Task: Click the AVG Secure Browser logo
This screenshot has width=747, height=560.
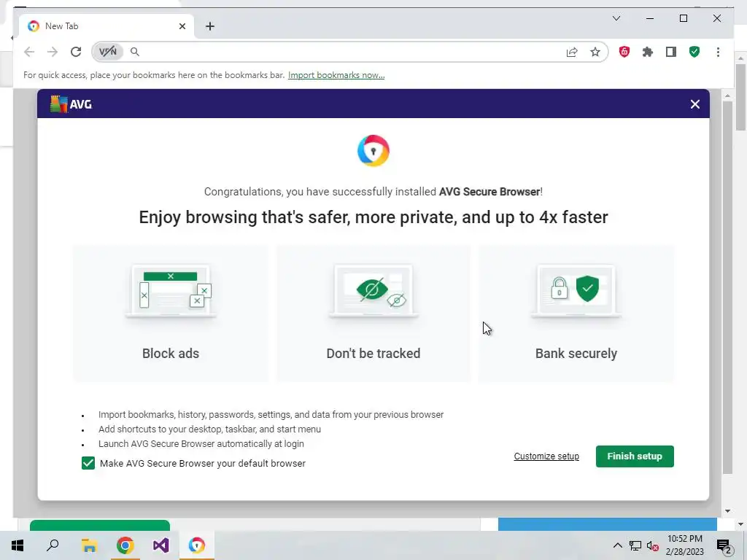Action: point(373,151)
